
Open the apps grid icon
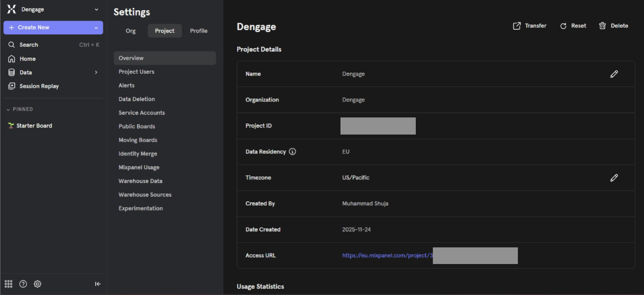click(x=8, y=284)
